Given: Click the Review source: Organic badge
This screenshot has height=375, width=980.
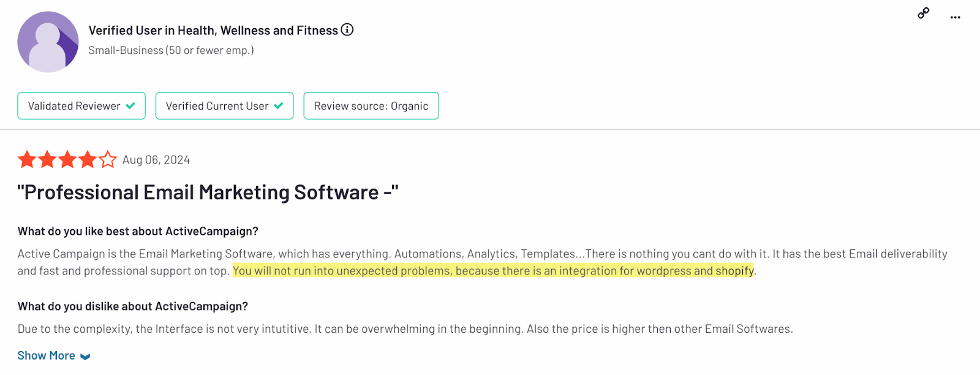Looking at the screenshot, I should [371, 105].
